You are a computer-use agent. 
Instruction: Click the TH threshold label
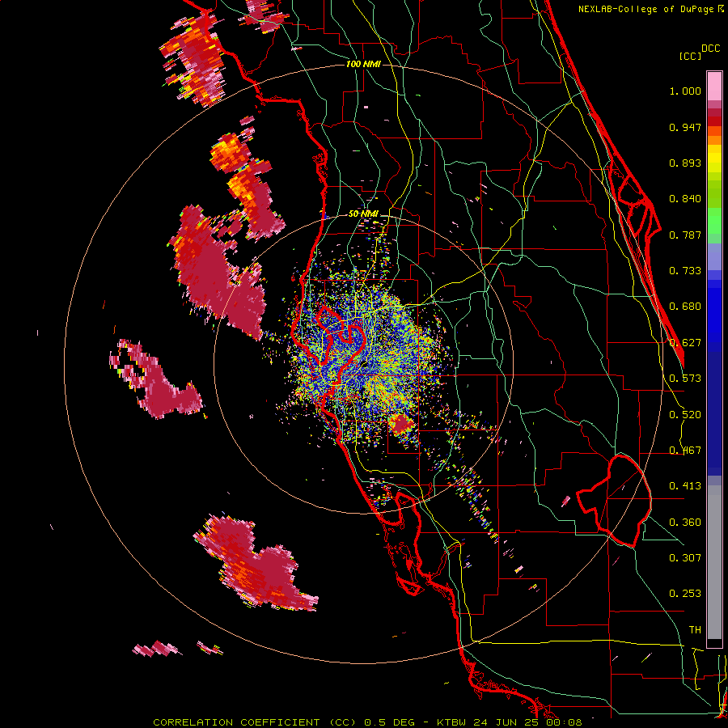[x=695, y=630]
